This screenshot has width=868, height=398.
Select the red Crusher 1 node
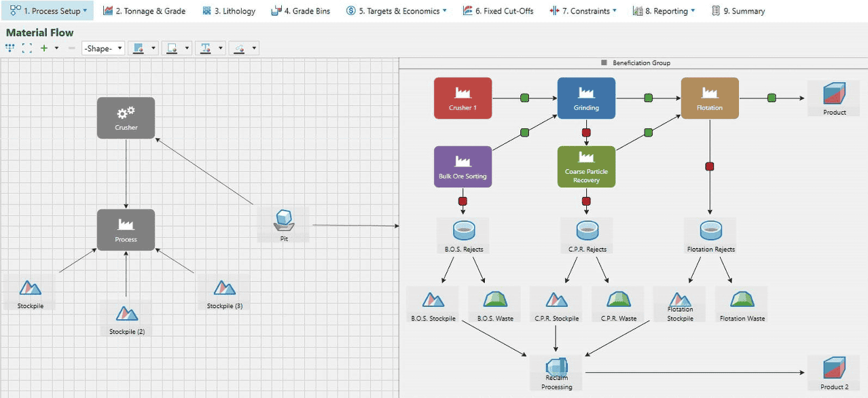[463, 98]
